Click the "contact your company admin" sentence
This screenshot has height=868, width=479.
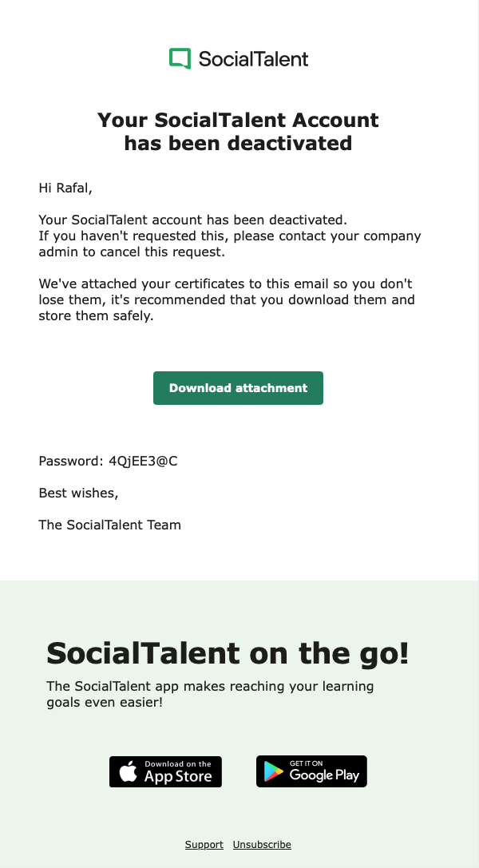coord(230,244)
